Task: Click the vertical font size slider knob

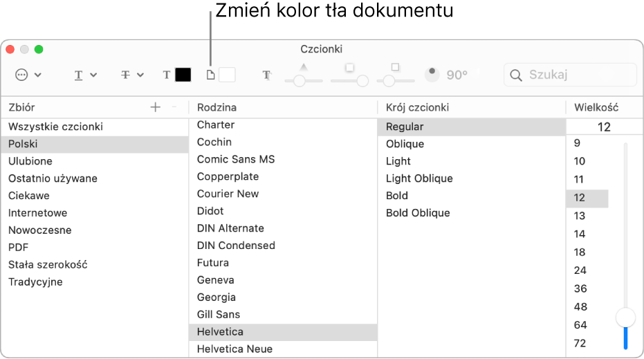Action: tap(625, 317)
